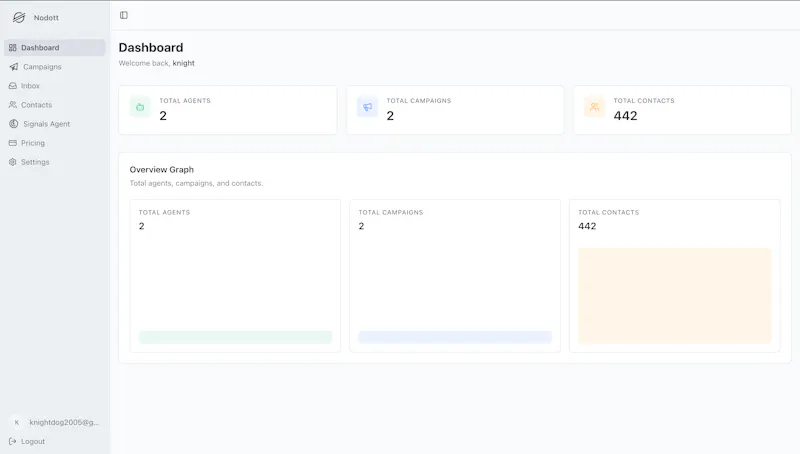Select Signals Agent in sidebar

pyautogui.click(x=55, y=123)
